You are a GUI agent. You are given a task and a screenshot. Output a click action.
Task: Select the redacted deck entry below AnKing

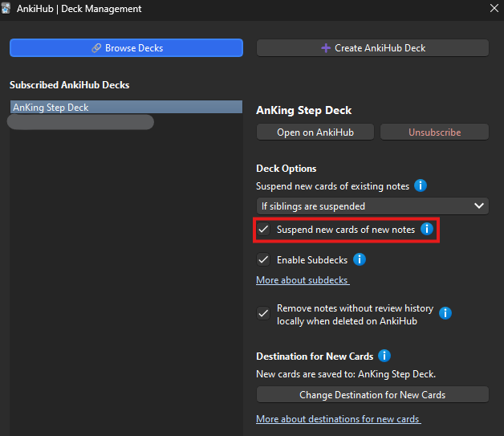tap(80, 122)
